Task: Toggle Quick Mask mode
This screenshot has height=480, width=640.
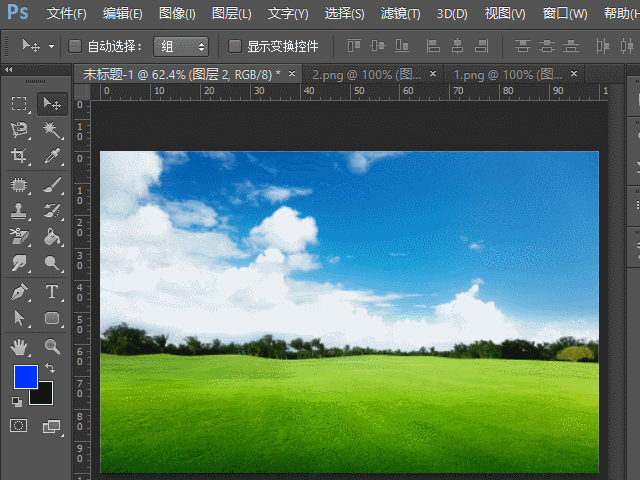Action: (18, 426)
